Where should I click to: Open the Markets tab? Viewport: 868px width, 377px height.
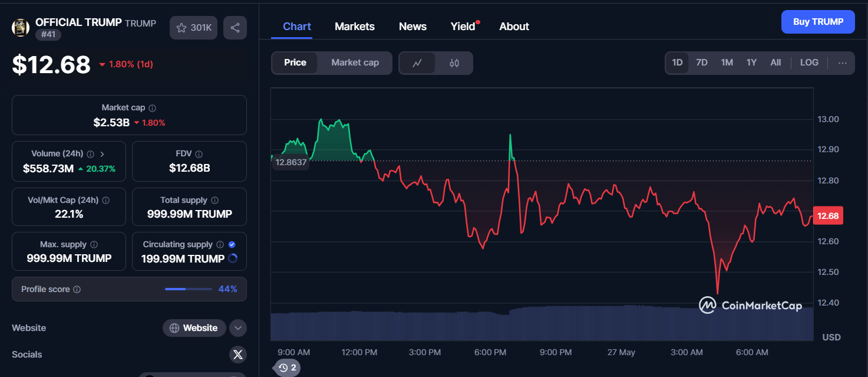[354, 27]
